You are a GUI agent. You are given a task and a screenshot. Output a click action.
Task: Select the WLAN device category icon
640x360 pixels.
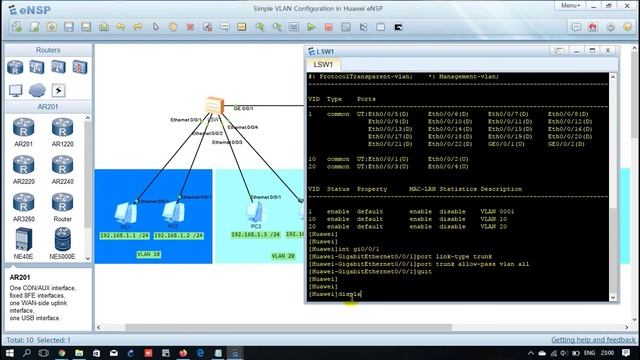[58, 67]
